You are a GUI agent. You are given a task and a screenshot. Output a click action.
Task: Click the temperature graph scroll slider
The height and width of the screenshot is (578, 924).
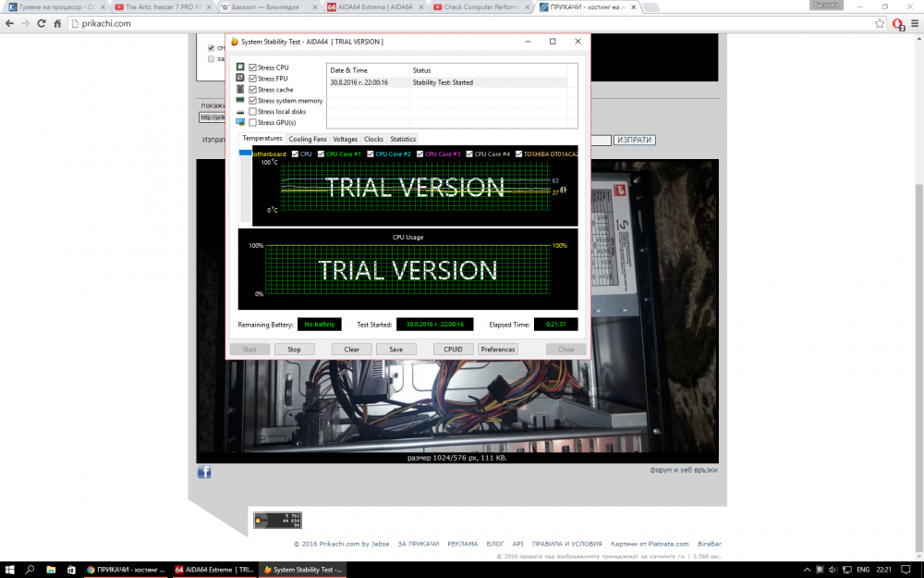click(245, 153)
